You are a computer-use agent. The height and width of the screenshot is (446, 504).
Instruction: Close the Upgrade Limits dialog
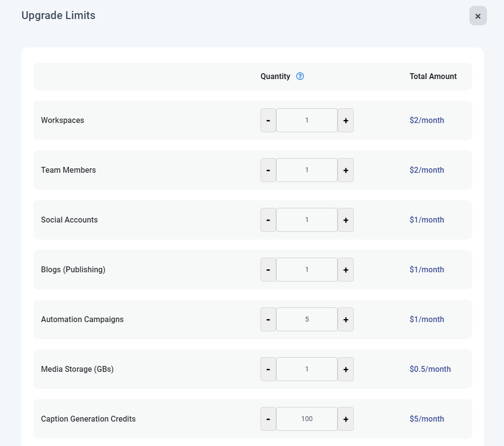click(x=478, y=16)
